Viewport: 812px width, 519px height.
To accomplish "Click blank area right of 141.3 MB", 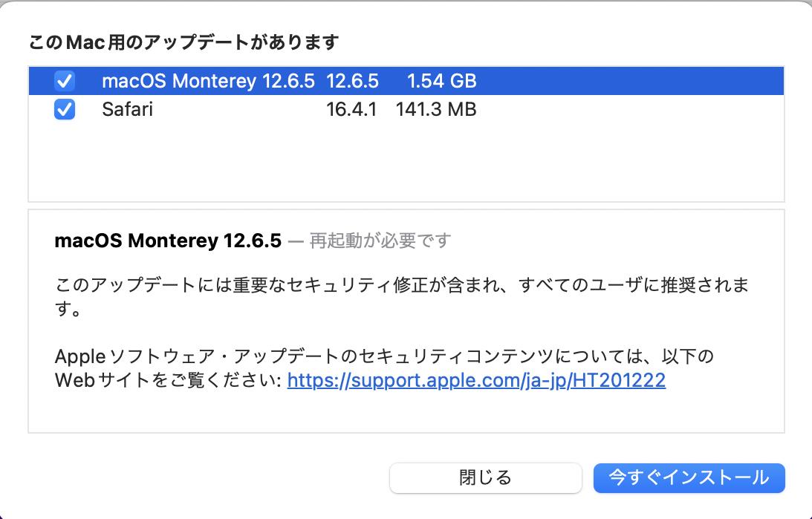I will pos(630,109).
